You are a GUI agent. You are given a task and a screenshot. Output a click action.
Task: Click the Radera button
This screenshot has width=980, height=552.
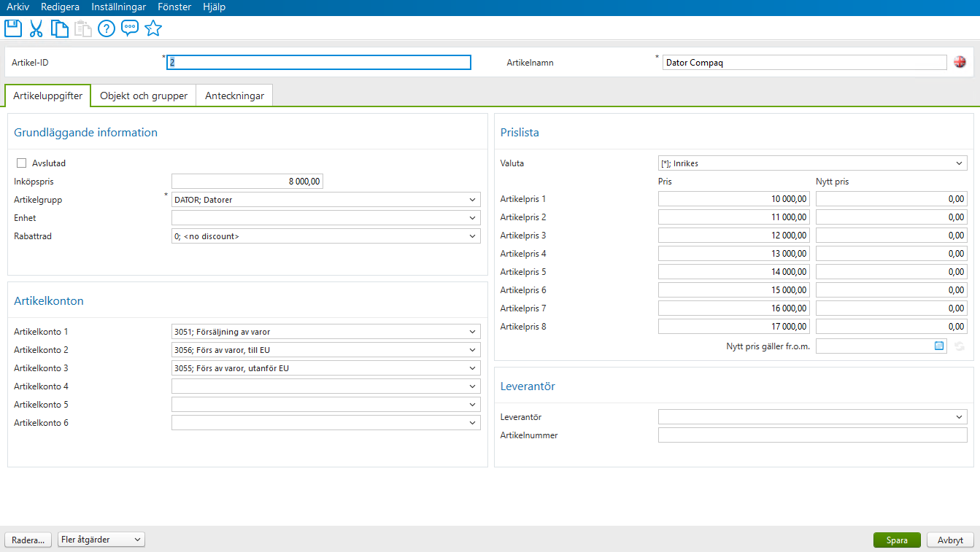(28, 540)
